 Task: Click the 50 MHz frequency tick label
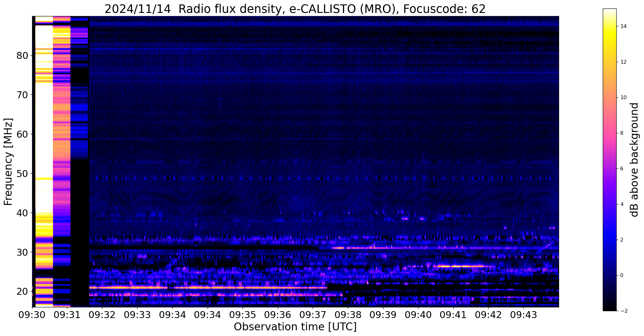(22, 174)
